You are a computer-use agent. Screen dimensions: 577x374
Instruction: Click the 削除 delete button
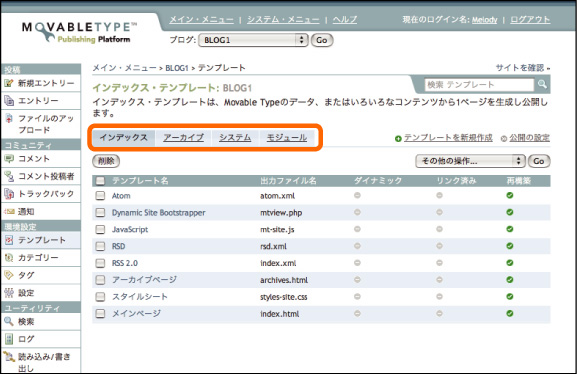point(106,161)
